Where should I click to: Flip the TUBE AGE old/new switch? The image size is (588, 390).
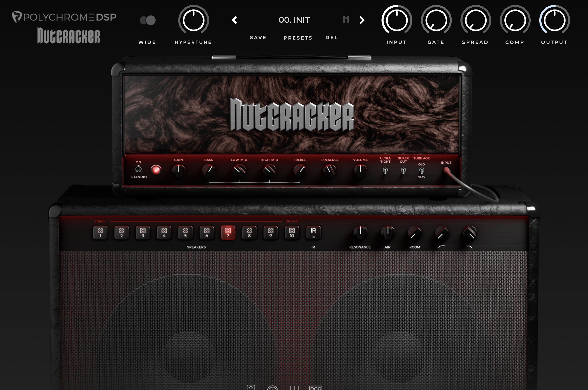[x=422, y=171]
